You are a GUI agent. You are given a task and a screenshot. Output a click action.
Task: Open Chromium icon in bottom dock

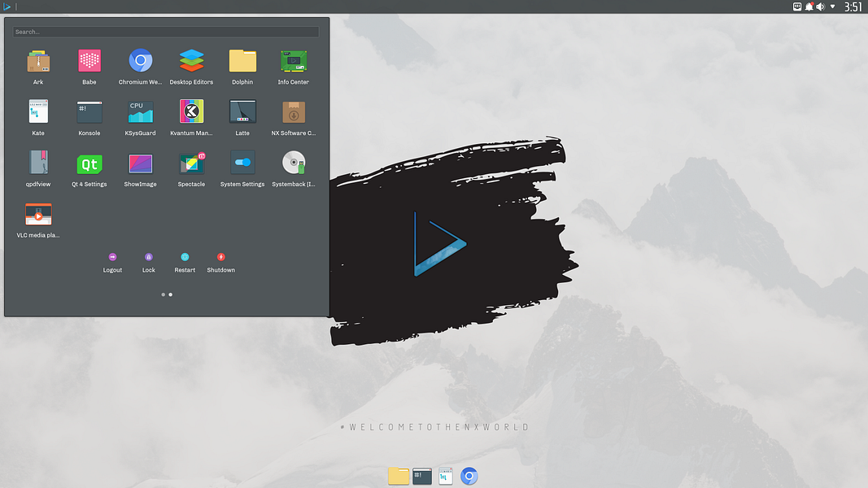469,476
